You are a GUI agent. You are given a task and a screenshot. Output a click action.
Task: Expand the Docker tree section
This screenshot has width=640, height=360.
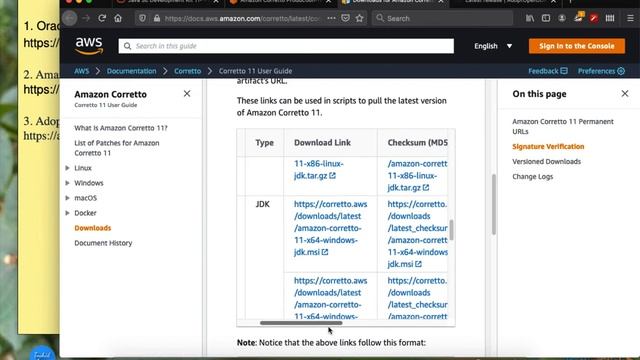pyautogui.click(x=67, y=213)
